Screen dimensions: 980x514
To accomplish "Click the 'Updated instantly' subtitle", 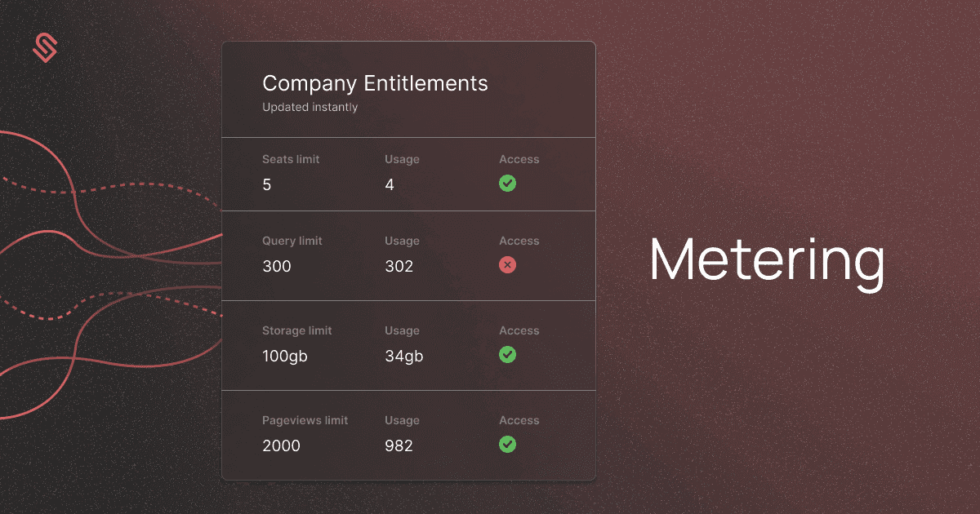I will (310, 107).
